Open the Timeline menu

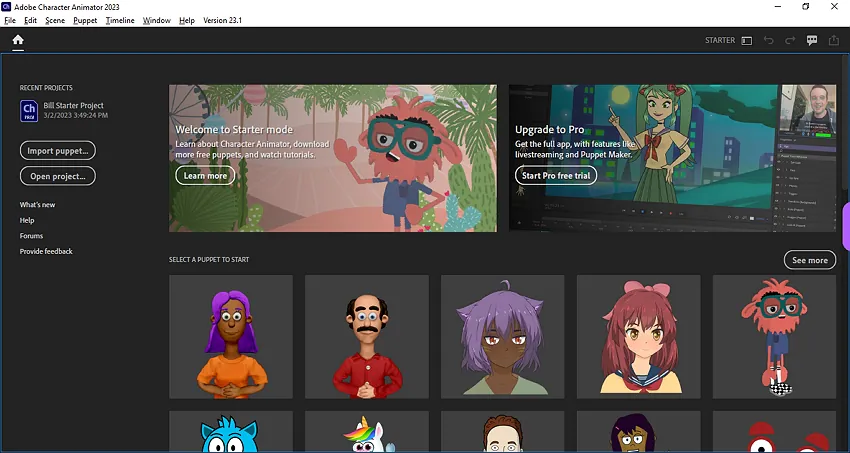[x=120, y=21]
